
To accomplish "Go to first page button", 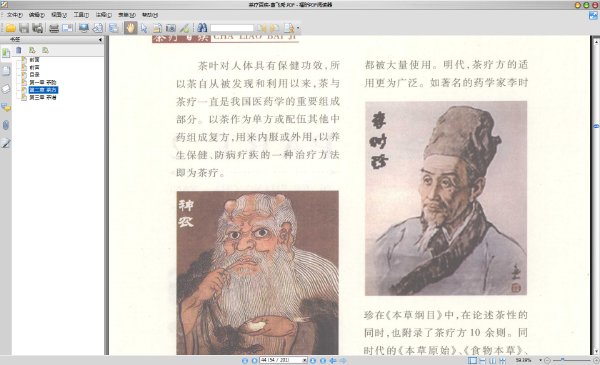I will [x=245, y=360].
